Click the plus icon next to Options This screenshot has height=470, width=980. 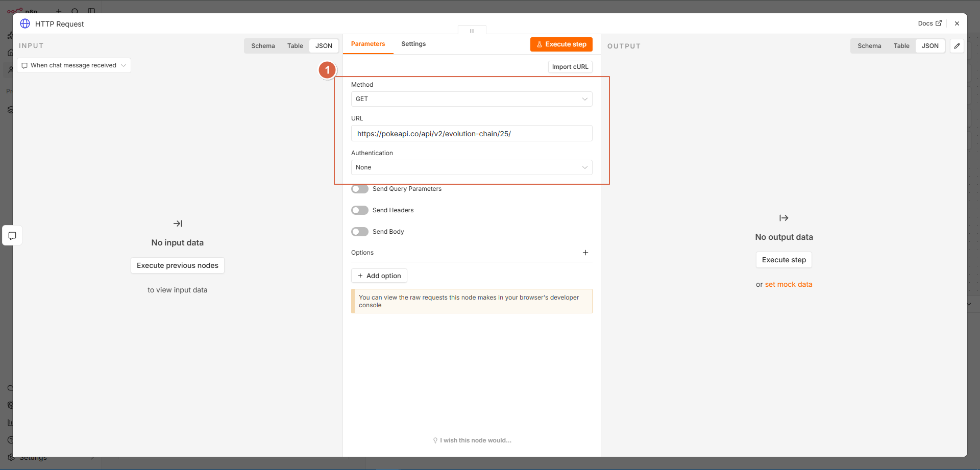point(585,253)
